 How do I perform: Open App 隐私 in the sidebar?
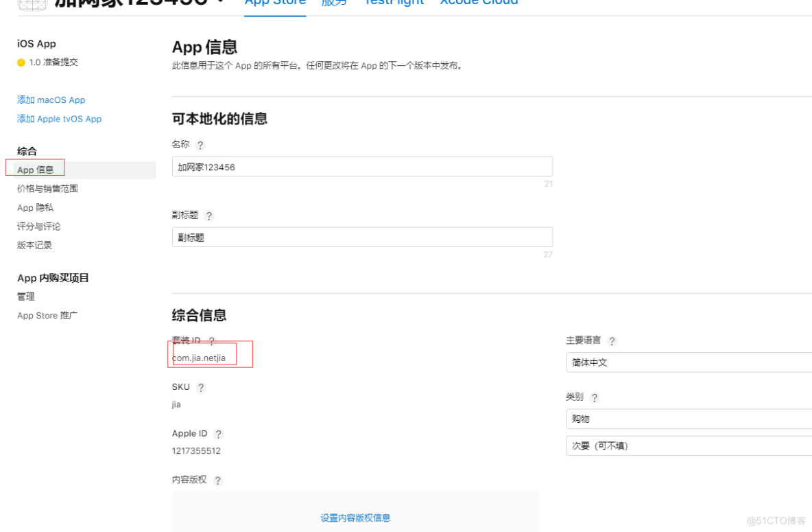click(35, 207)
